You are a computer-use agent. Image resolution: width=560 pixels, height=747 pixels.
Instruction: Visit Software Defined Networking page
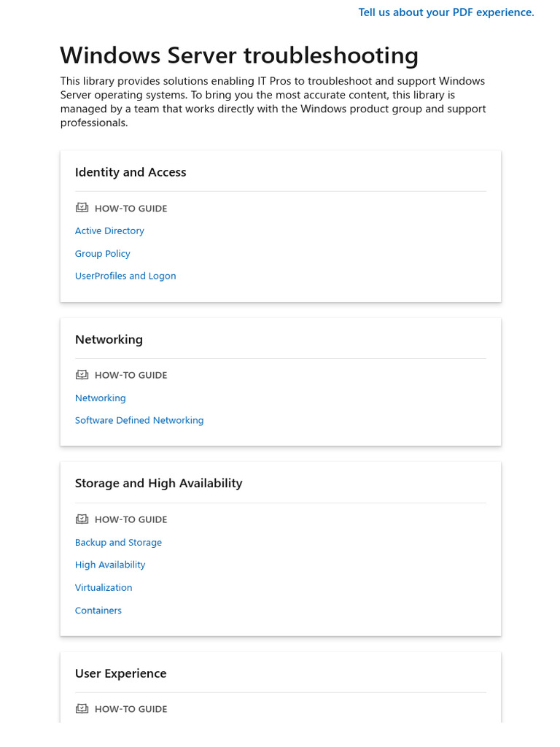click(x=139, y=421)
